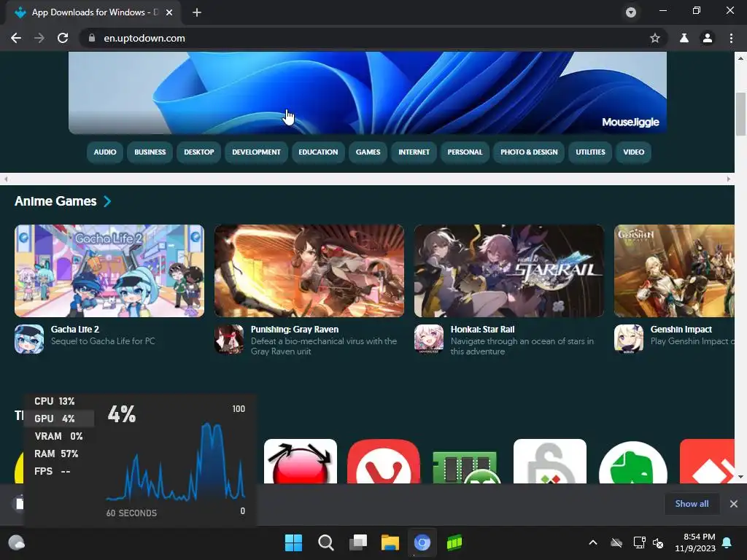Open clock showing 8:54 PM
The height and width of the screenshot is (560, 747).
[695, 542]
